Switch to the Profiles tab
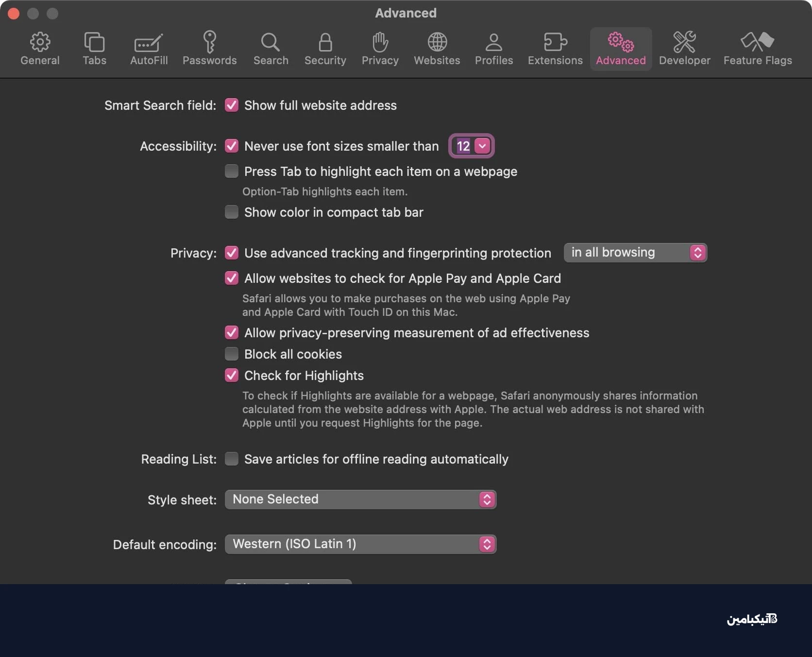The width and height of the screenshot is (812, 657). coord(493,49)
